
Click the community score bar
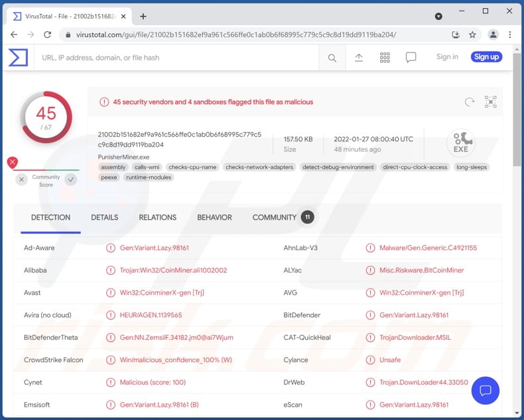click(x=46, y=170)
